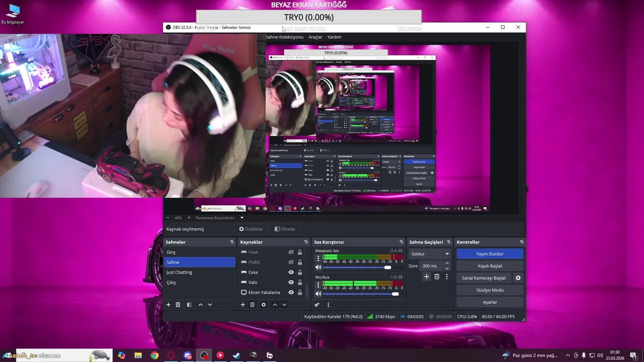Viewport: 644px width, 362px height.
Task: Zoom in preview with plus icon
Action: (189, 218)
